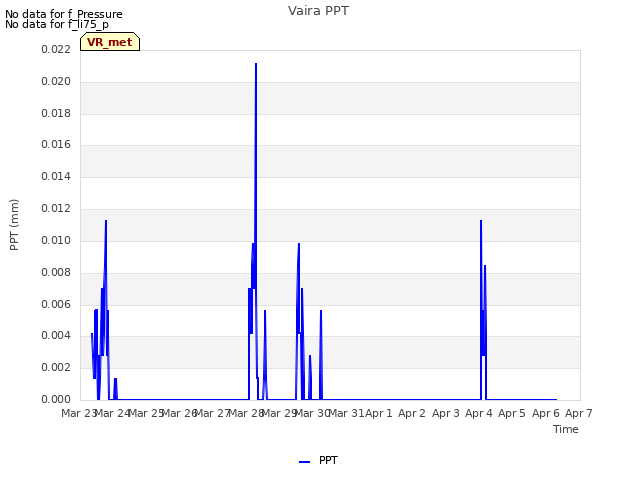Image resolution: width=640 pixels, height=480 pixels.
Task: Click the 0.010 y-axis tick label
Action: click(56, 240)
